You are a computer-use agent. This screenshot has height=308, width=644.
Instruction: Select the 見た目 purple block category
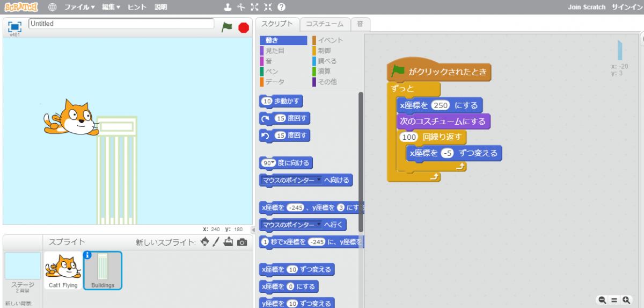tap(275, 51)
